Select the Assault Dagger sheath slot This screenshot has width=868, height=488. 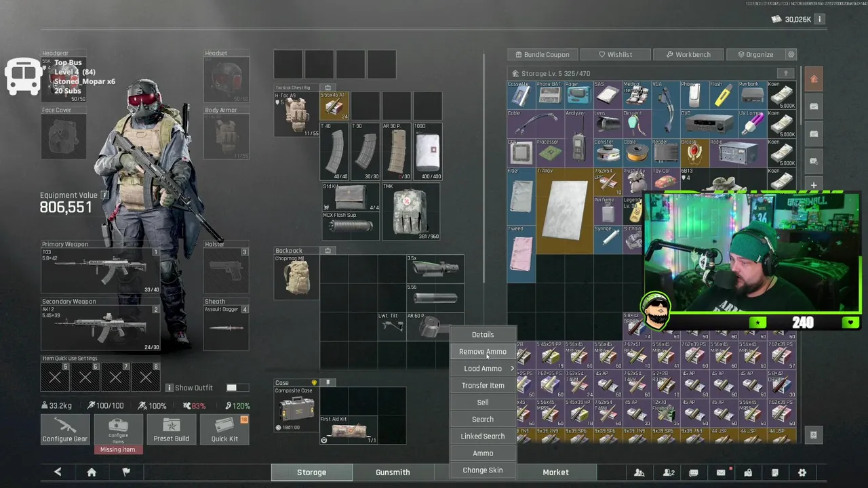coord(226,329)
